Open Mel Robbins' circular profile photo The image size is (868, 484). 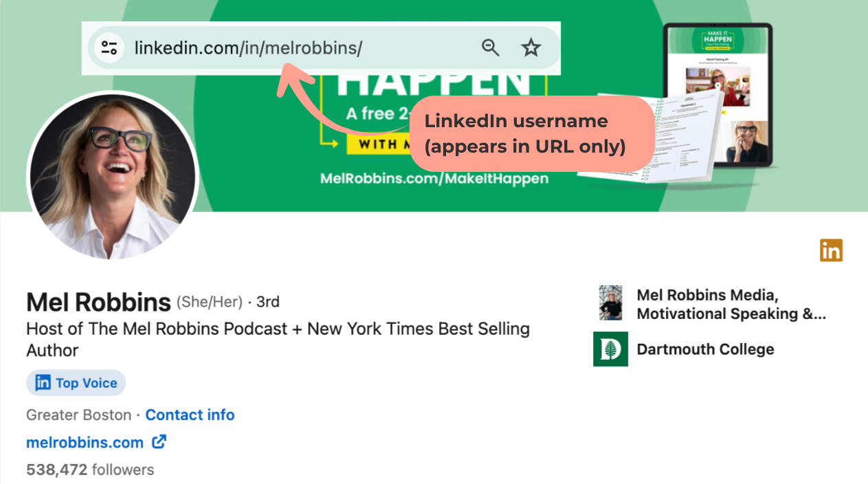click(x=113, y=177)
